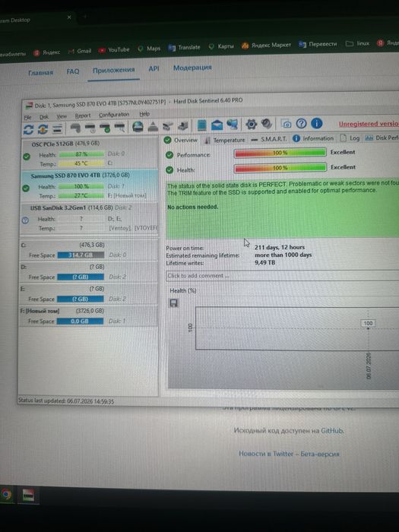Switch to the S.M.A.R.T. tab

click(x=269, y=139)
